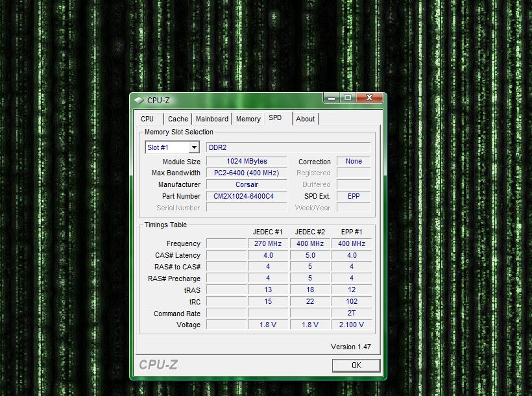
Task: Open the Slot #1 dropdown arrow
Action: coord(194,147)
